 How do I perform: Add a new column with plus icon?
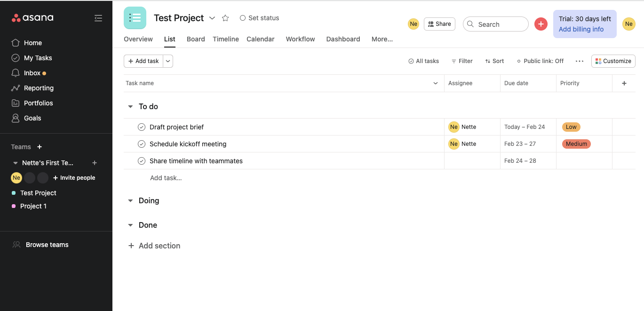point(624,83)
